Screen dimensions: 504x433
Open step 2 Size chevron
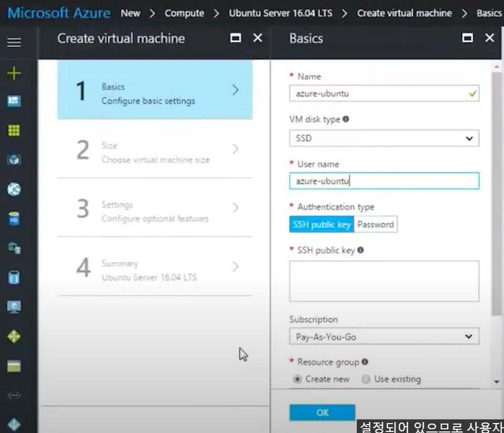click(235, 149)
